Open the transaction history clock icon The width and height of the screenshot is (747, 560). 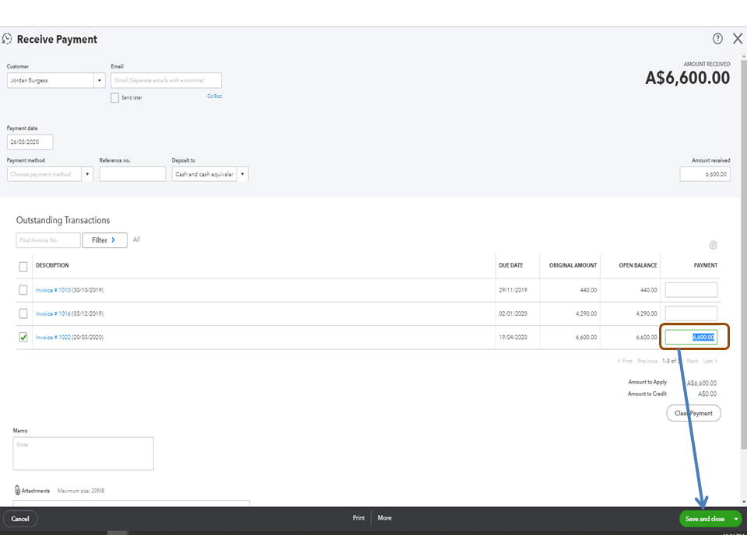tap(8, 39)
